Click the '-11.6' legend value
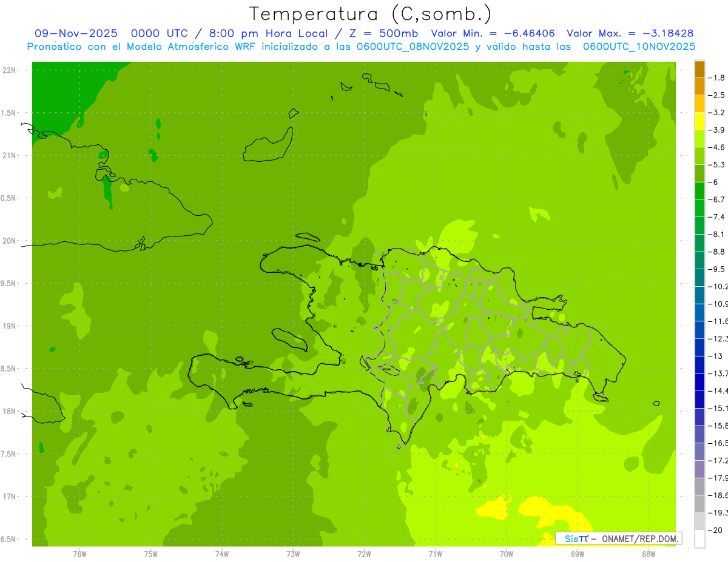 719,321
